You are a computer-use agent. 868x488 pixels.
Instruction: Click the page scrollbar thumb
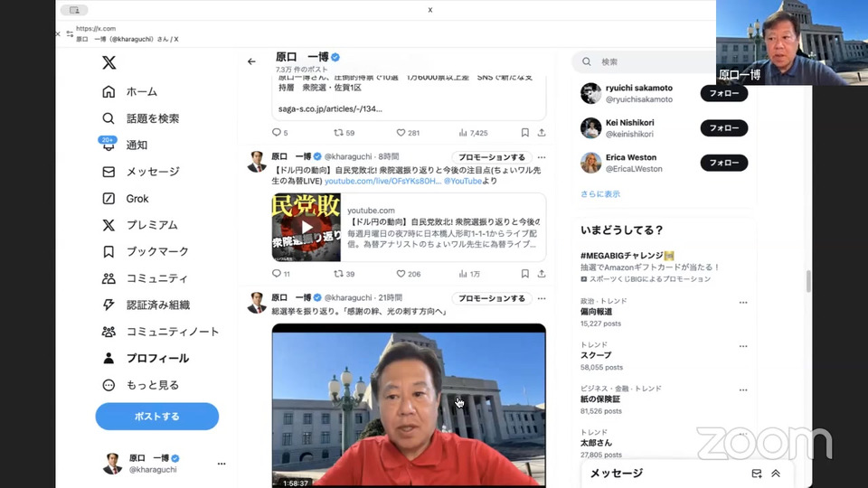808,281
